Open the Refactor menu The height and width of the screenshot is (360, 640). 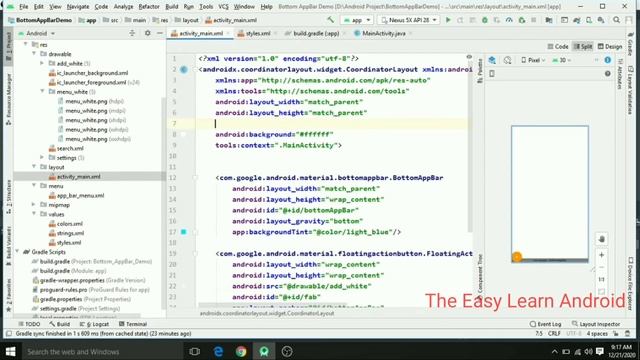(x=149, y=7)
